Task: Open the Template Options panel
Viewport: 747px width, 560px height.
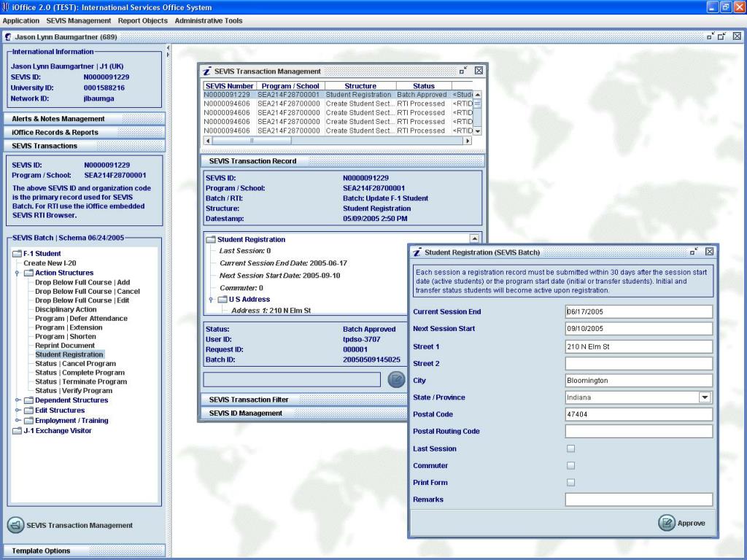Action: coord(85,551)
